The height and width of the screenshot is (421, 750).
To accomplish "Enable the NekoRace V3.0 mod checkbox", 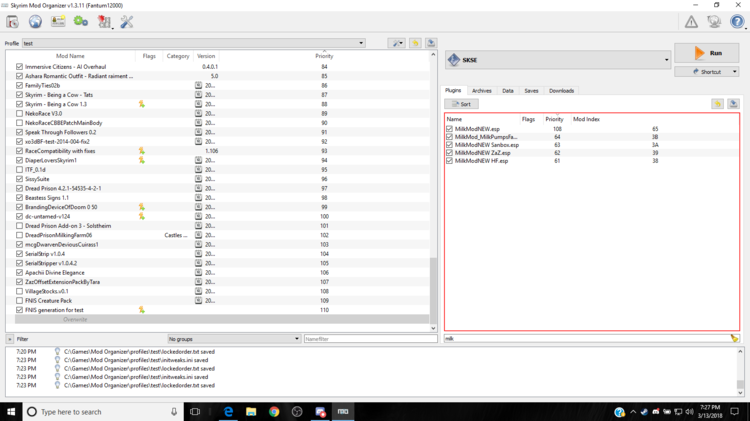I will pos(19,113).
